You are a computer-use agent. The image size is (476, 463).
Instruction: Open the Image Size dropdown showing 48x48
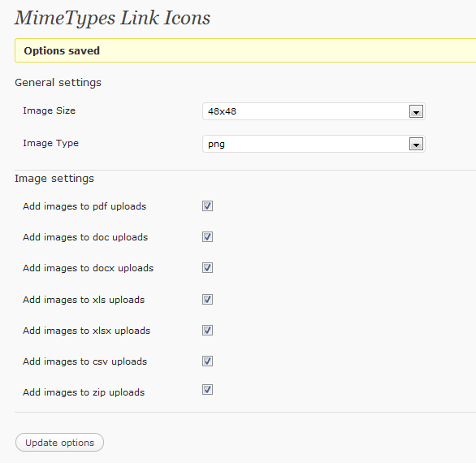[314, 111]
